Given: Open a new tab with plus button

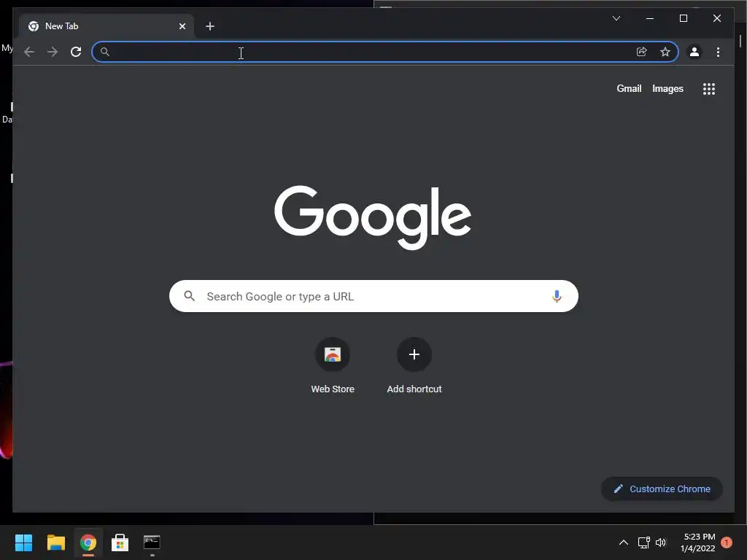Looking at the screenshot, I should (210, 26).
